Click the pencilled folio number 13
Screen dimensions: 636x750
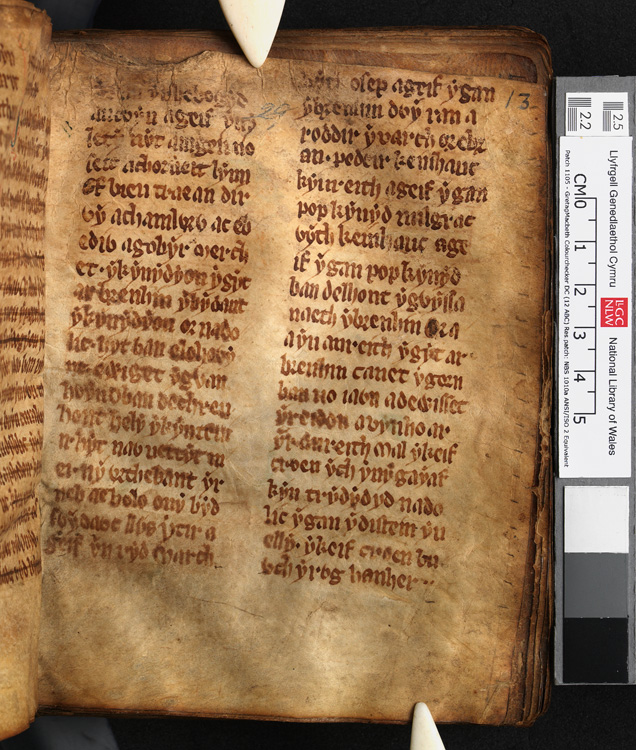coord(519,101)
